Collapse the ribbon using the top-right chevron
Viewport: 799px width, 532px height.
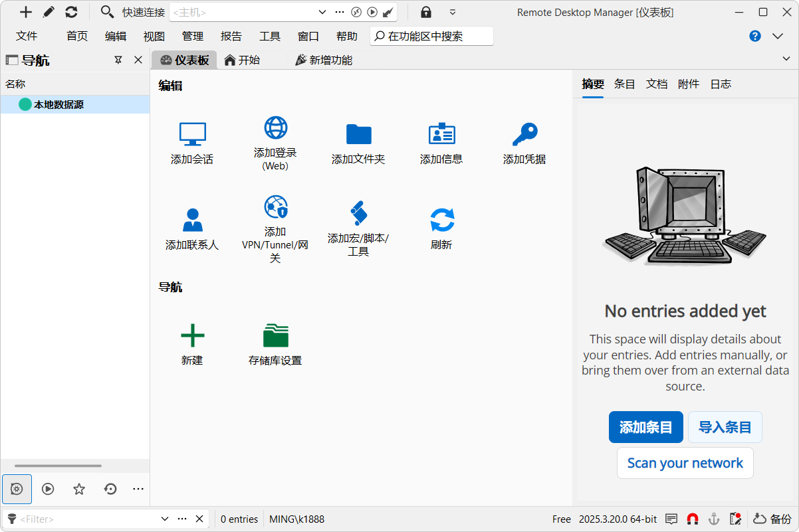pos(778,36)
